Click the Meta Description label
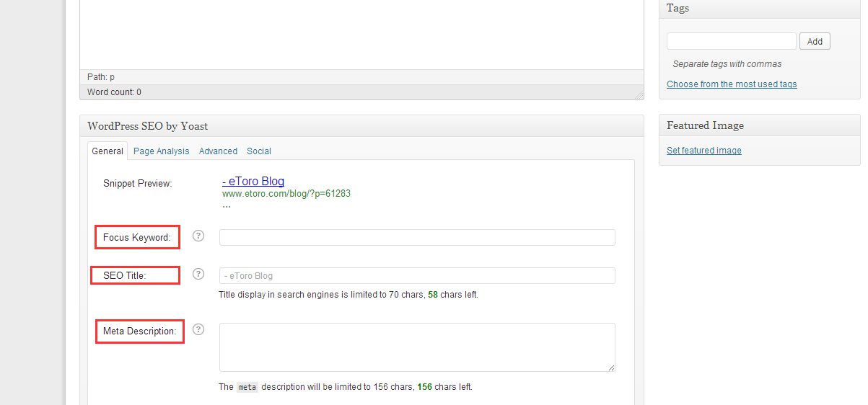 [x=140, y=331]
